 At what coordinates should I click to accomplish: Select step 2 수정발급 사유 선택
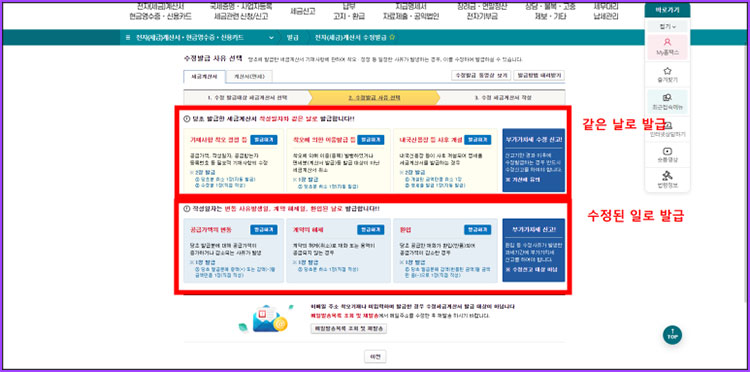pos(374,97)
